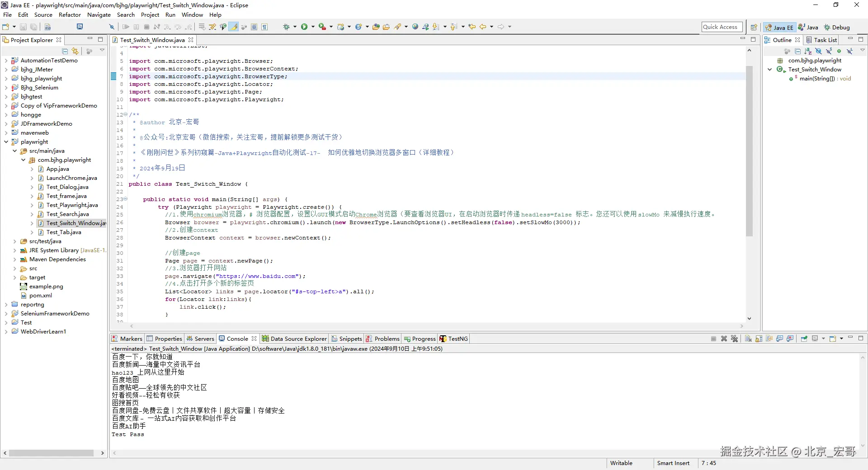Click the Open Type icon in toolbar

tap(376, 27)
